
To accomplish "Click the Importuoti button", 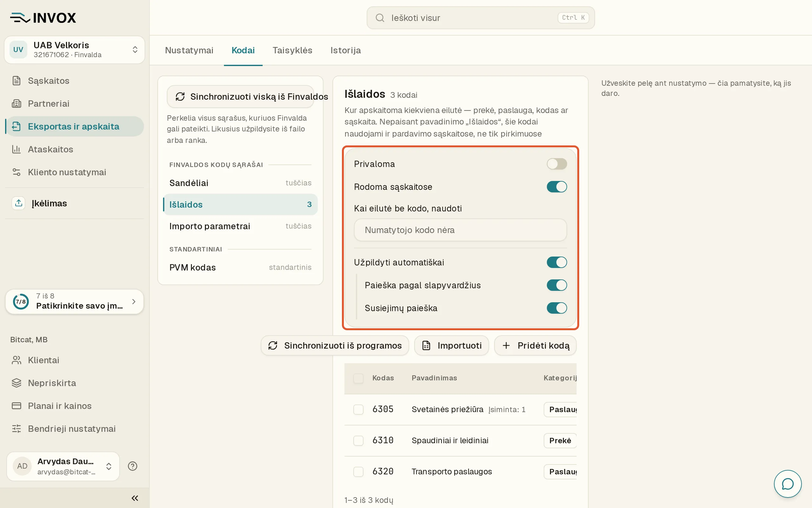I will click(452, 345).
